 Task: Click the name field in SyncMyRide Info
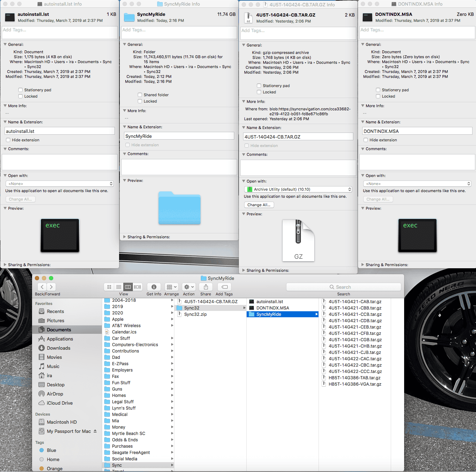click(x=179, y=136)
